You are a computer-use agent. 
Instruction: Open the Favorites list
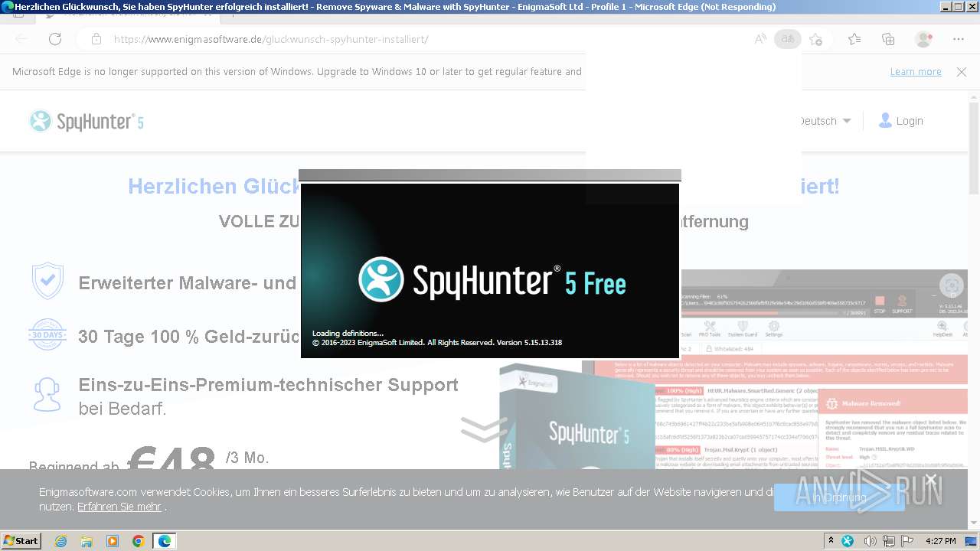854,39
